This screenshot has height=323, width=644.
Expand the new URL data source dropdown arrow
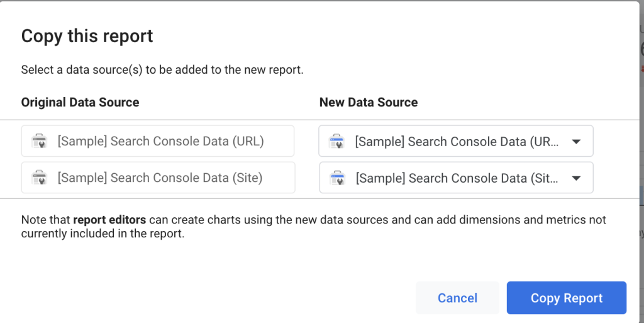575,142
